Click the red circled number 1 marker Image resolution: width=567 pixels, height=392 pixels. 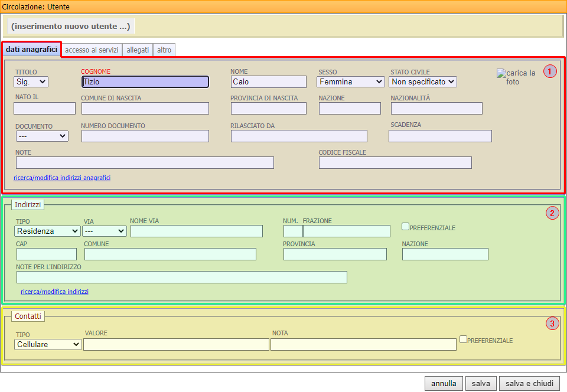pos(550,72)
